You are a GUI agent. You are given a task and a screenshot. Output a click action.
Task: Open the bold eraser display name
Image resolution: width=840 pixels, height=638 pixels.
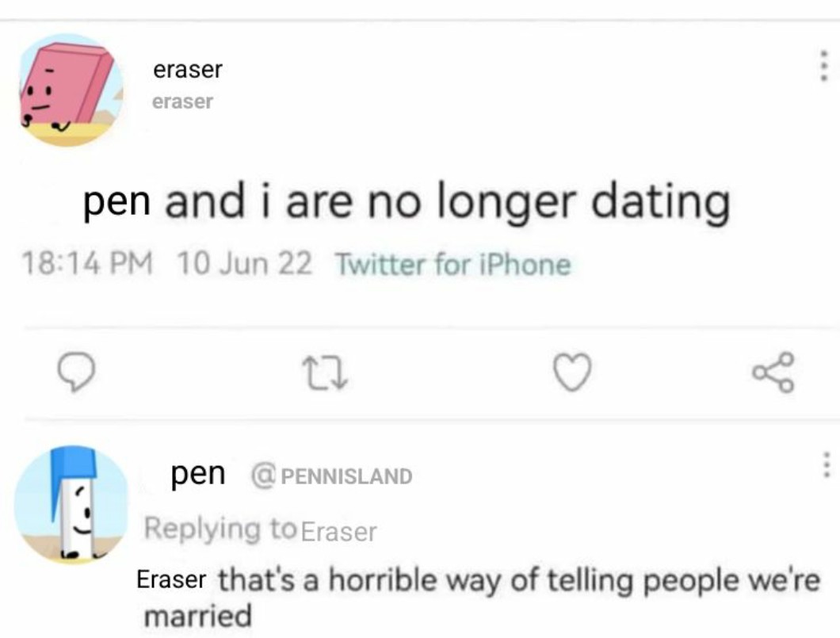(188, 70)
